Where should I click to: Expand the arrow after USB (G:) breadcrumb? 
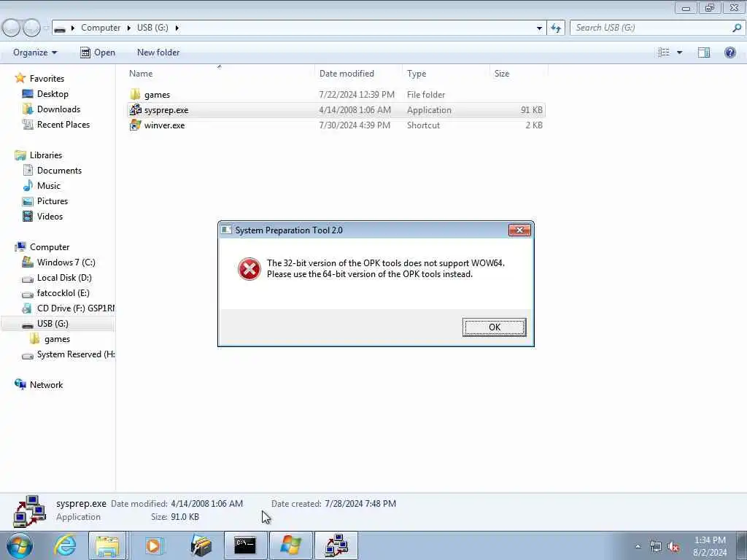177,28
